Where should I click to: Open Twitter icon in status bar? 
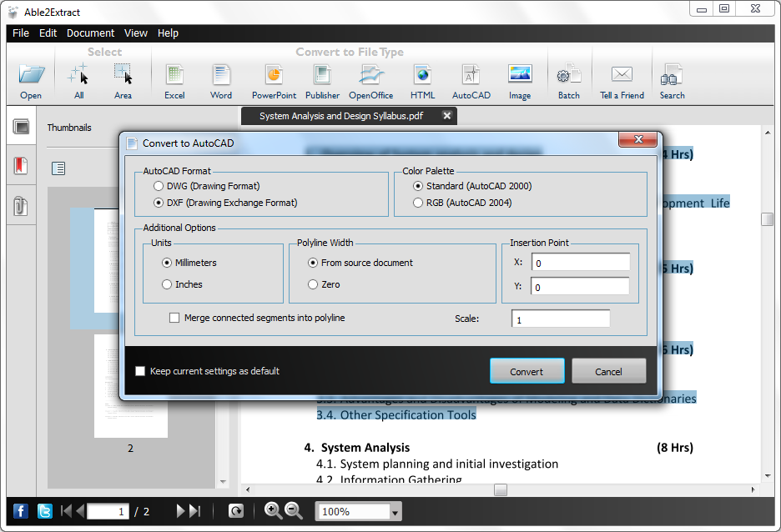coord(45,511)
